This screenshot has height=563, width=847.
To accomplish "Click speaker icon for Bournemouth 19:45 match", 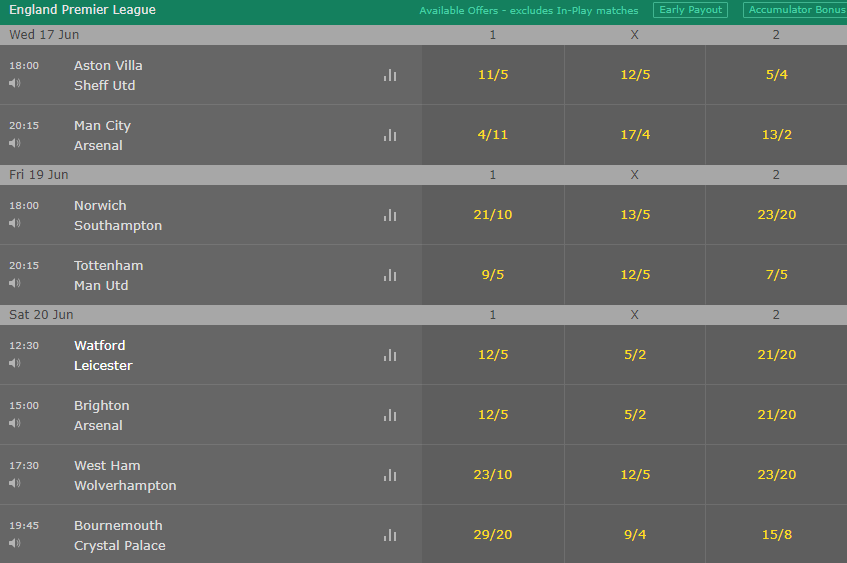I will click(x=15, y=543).
